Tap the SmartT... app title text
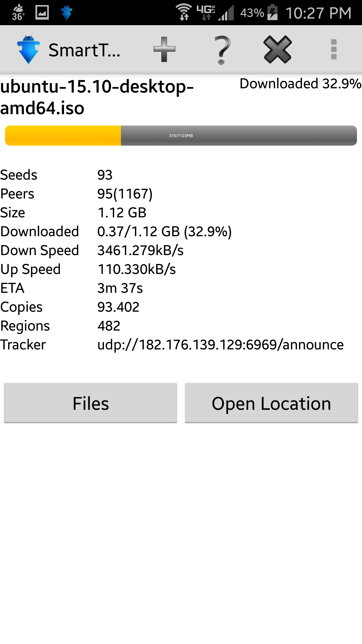 point(84,50)
